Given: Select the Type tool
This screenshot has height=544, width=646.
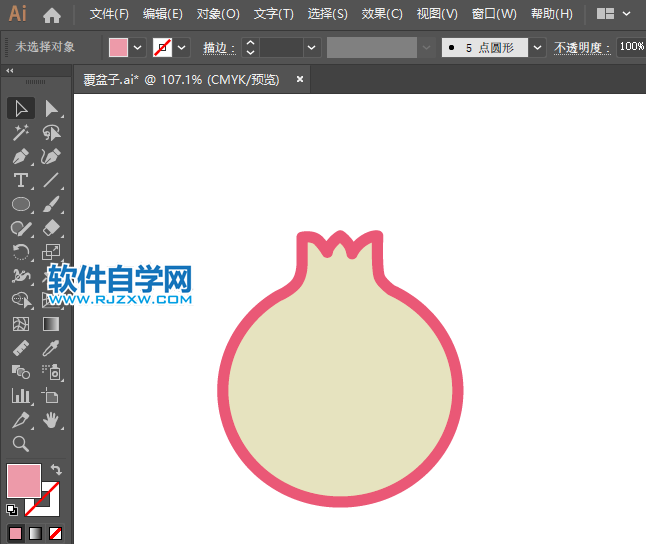Looking at the screenshot, I should [21, 181].
